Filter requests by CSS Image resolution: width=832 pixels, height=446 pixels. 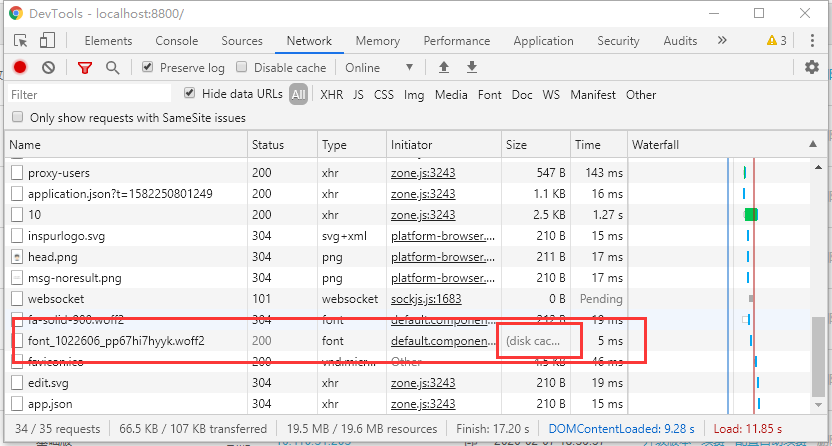384,94
